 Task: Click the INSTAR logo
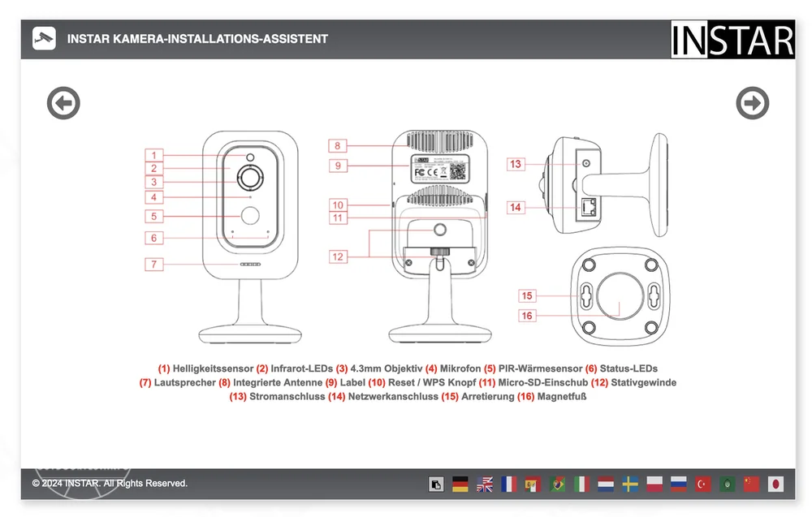pos(732,40)
